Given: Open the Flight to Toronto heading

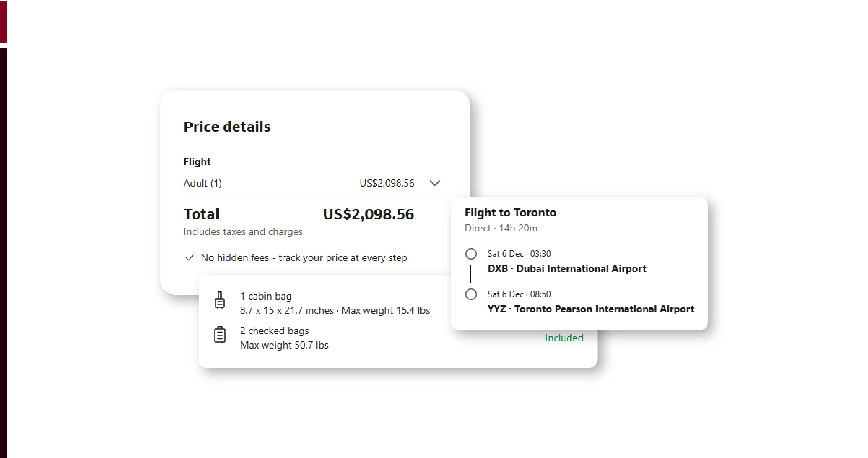Looking at the screenshot, I should 510,212.
